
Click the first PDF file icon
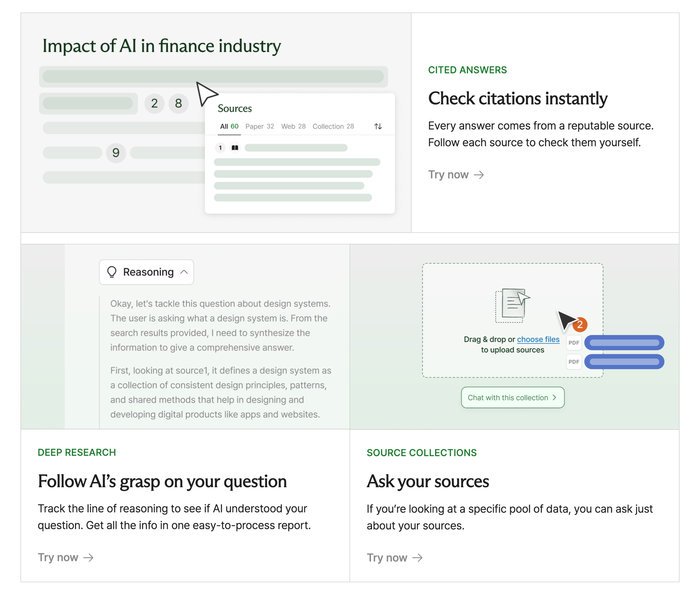coord(573,343)
